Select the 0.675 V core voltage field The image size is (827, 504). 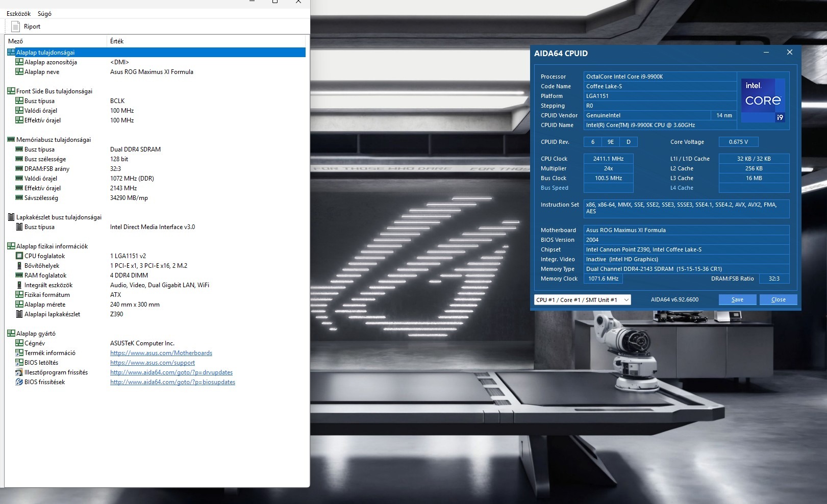738,142
